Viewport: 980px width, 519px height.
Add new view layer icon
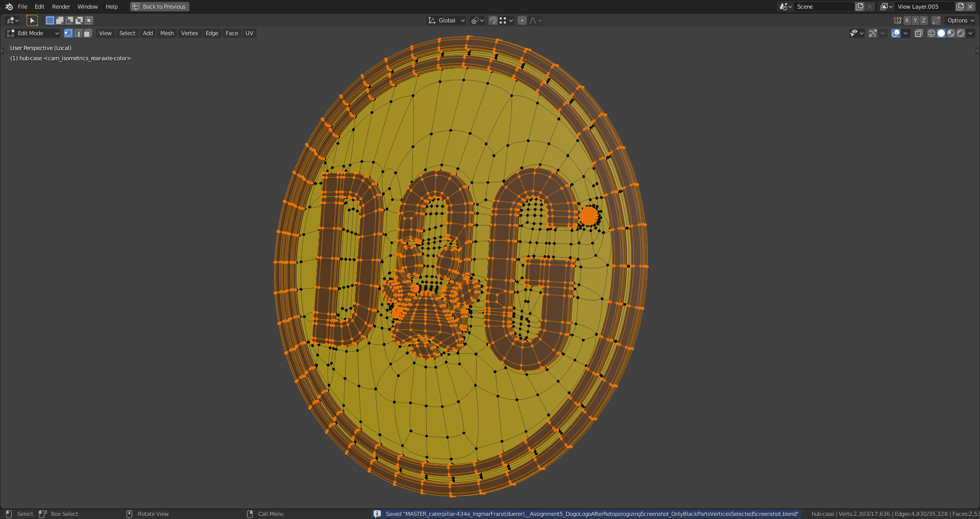click(960, 7)
